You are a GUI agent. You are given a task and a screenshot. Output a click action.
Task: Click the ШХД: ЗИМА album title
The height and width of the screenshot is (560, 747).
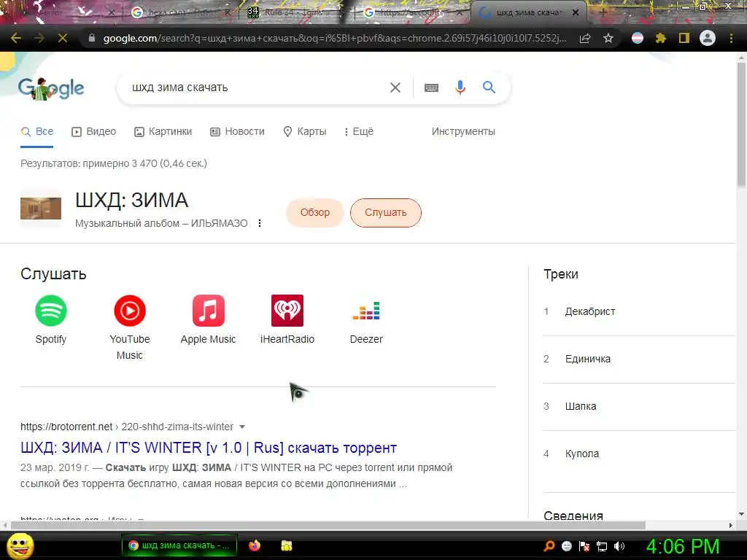[132, 201]
